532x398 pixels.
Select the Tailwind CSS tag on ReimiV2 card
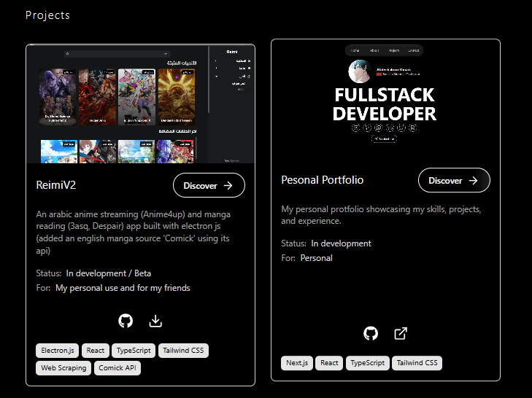[x=183, y=351]
